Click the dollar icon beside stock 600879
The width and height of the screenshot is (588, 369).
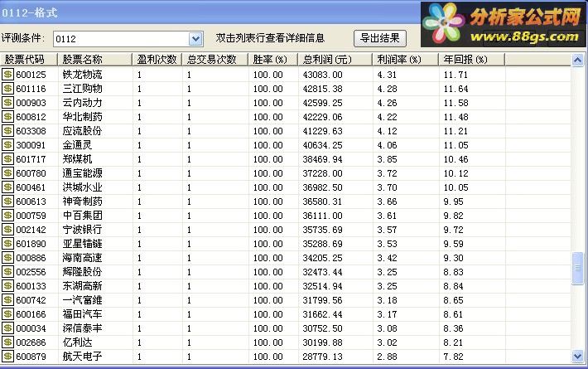(7, 357)
